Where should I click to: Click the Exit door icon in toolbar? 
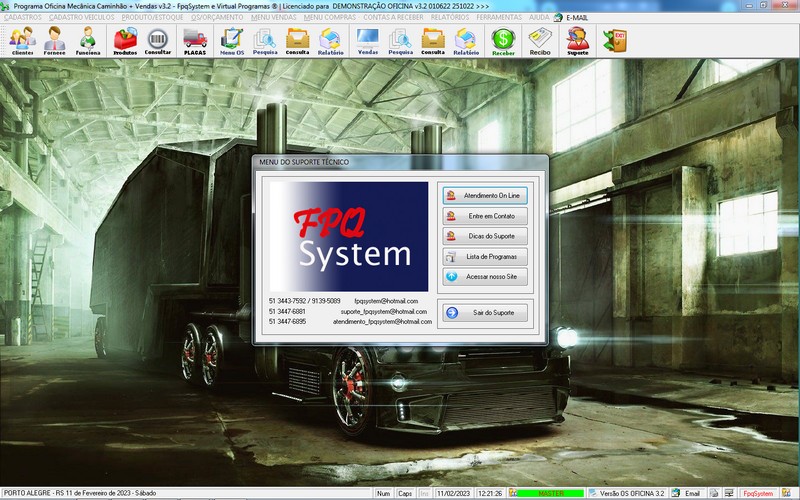point(613,40)
